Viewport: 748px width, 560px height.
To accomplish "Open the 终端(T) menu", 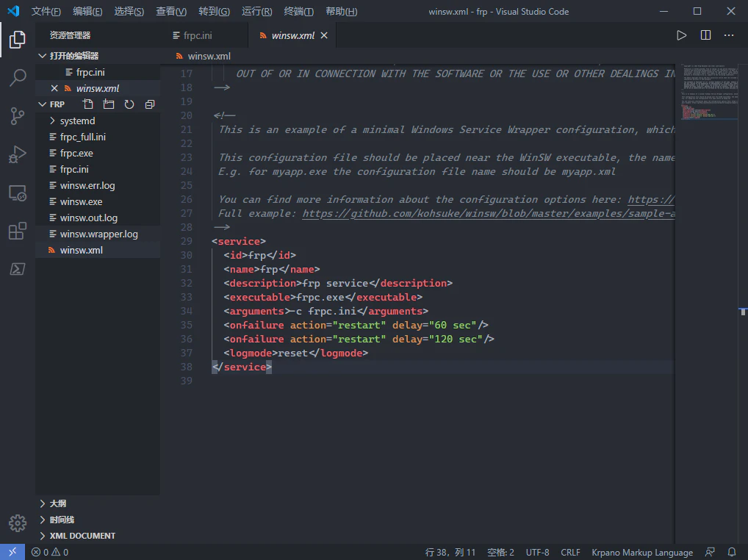I will click(x=298, y=12).
